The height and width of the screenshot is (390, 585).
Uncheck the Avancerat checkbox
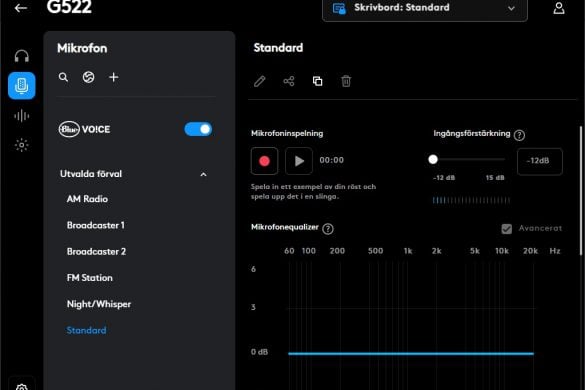click(x=507, y=228)
